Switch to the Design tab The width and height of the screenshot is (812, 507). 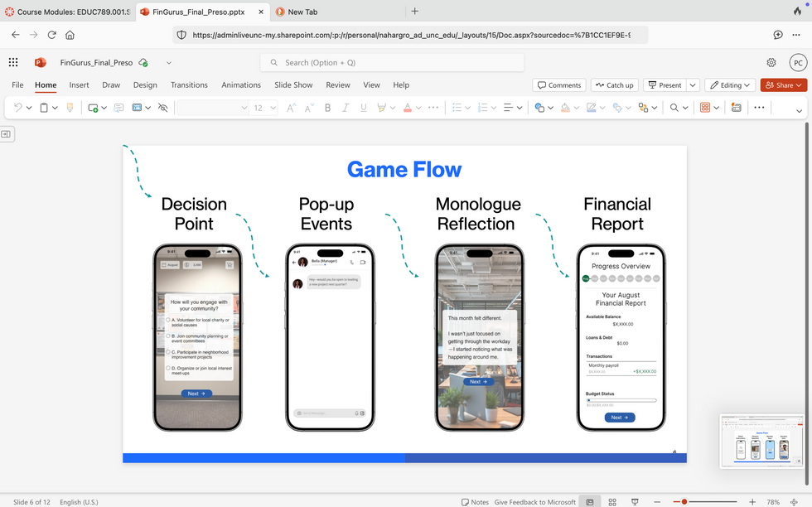point(145,85)
